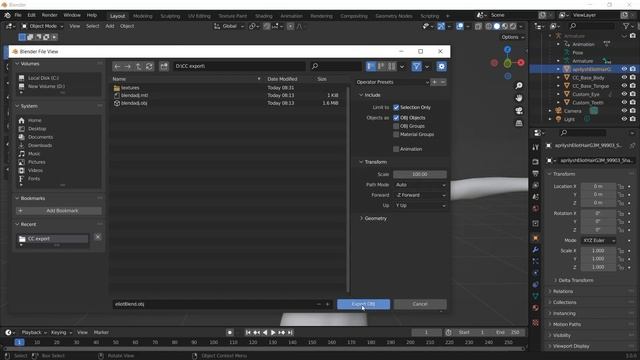This screenshot has height=360, width=640.
Task: Refresh the file list
Action: 149,66
